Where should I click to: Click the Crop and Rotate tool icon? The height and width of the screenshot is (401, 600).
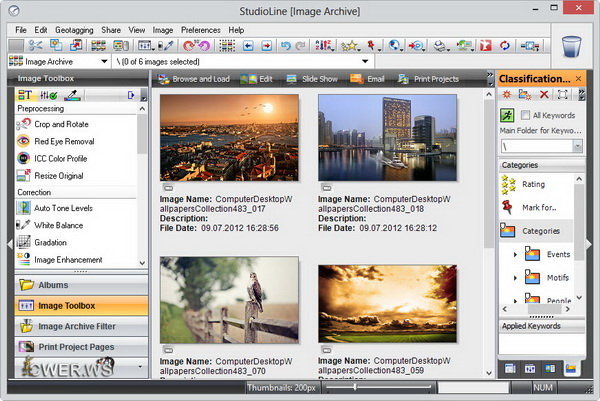25,124
